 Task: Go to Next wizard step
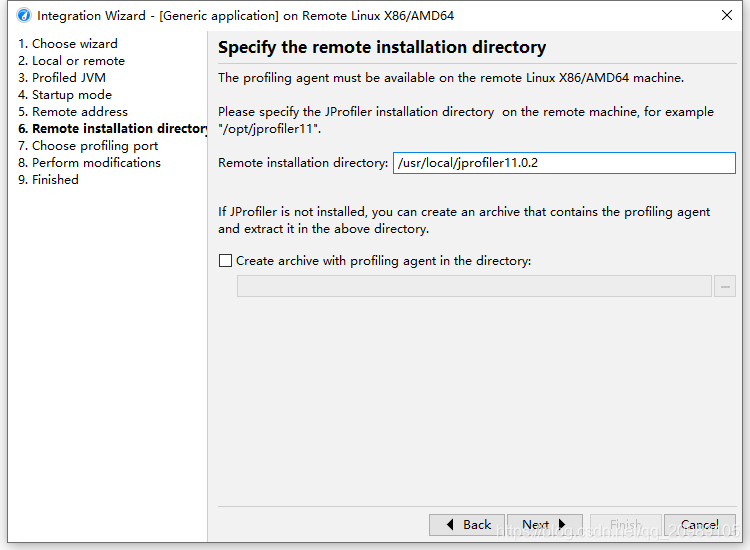click(x=544, y=525)
